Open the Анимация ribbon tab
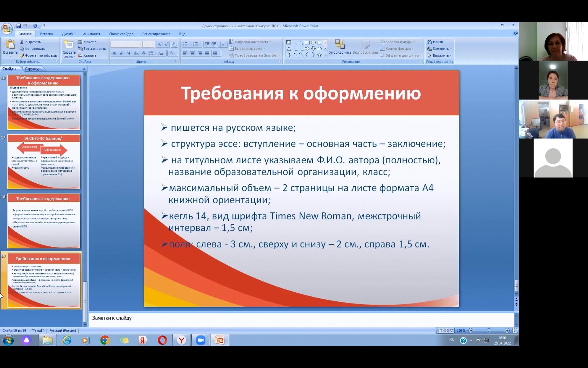 tap(91, 34)
